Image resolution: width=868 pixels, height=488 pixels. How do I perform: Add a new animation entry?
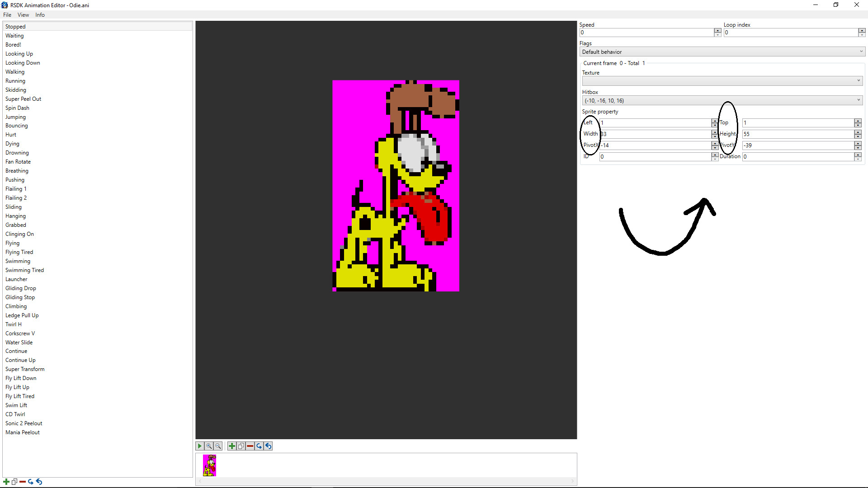[5, 482]
